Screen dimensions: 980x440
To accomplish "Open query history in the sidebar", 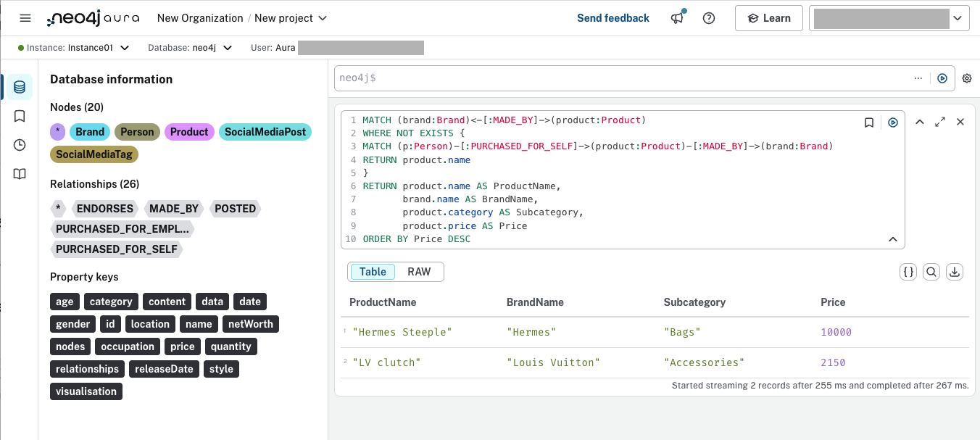I will click(x=20, y=145).
